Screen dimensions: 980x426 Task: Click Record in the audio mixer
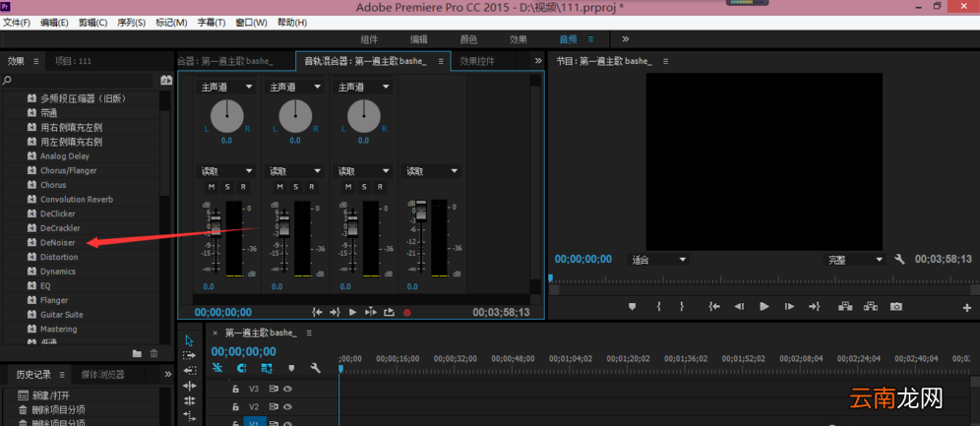click(407, 312)
